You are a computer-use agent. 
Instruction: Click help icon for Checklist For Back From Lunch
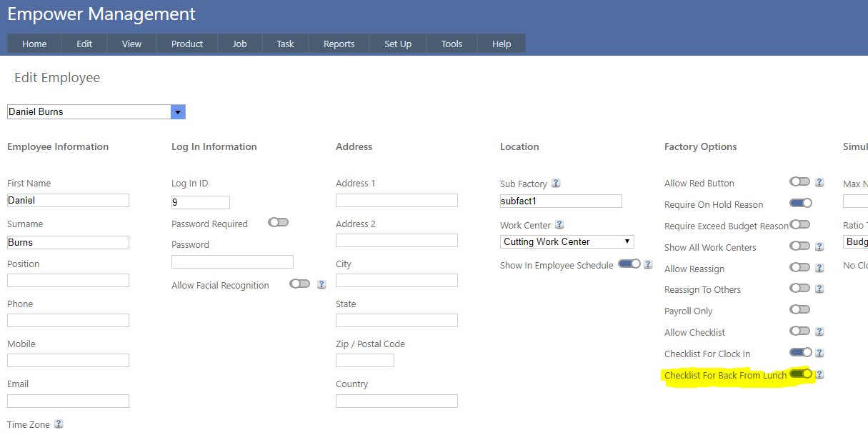[x=819, y=374]
